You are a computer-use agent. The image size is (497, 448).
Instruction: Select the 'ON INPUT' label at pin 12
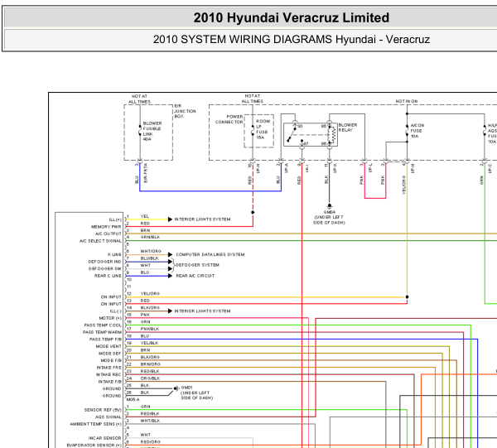pyautogui.click(x=111, y=296)
